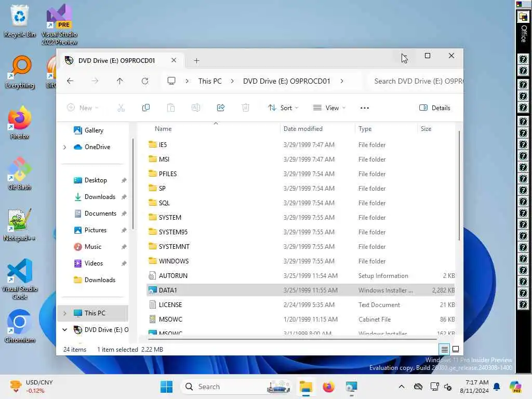
Task: Click the Delete trash icon in toolbar
Action: (x=245, y=108)
